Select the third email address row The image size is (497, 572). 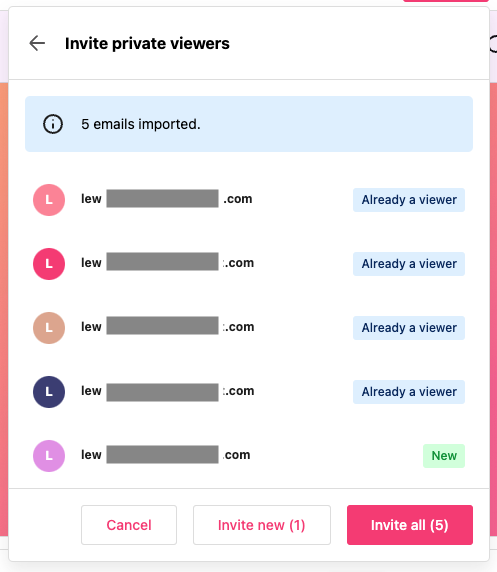click(x=249, y=328)
